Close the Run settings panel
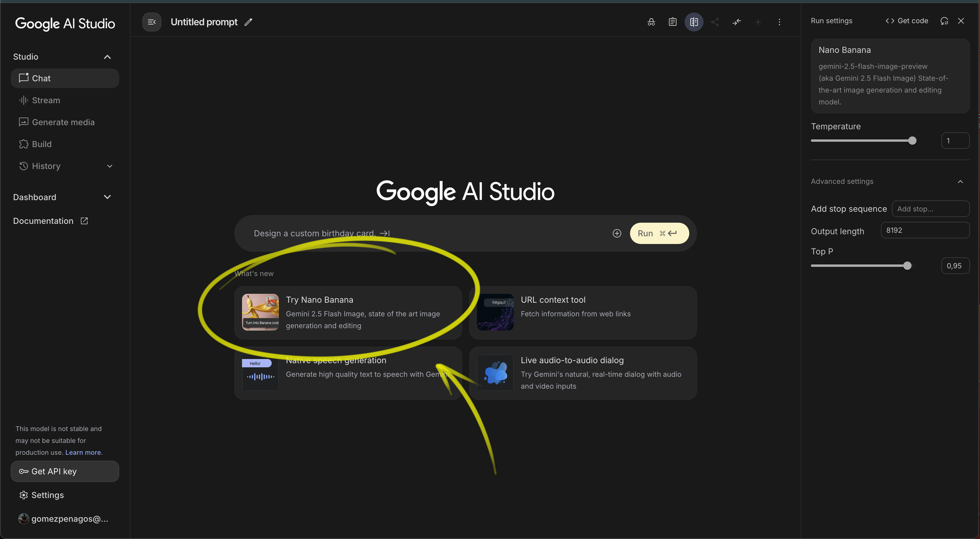 point(961,21)
